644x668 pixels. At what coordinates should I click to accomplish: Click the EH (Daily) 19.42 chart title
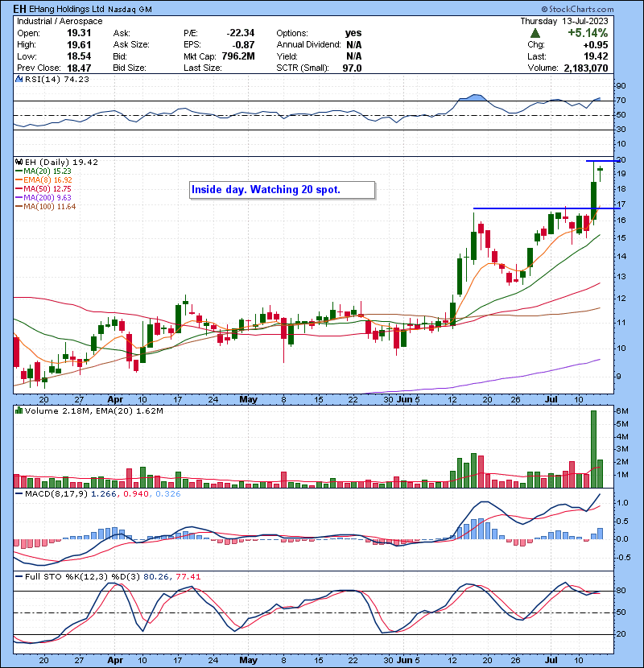(61, 162)
